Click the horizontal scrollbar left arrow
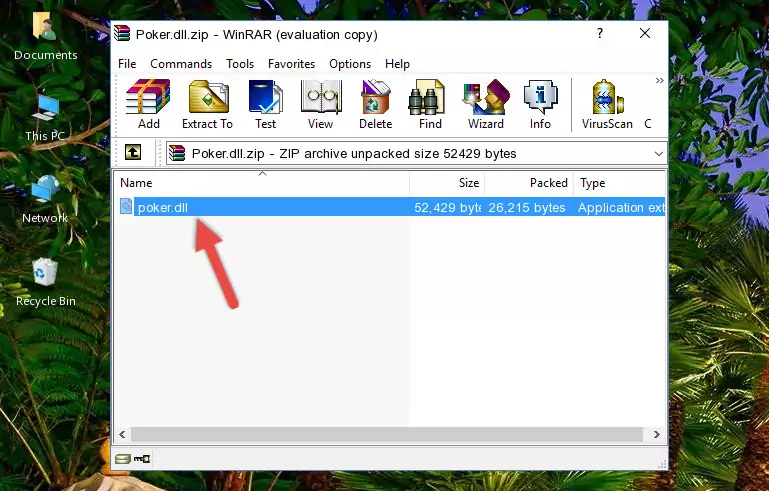 point(122,435)
